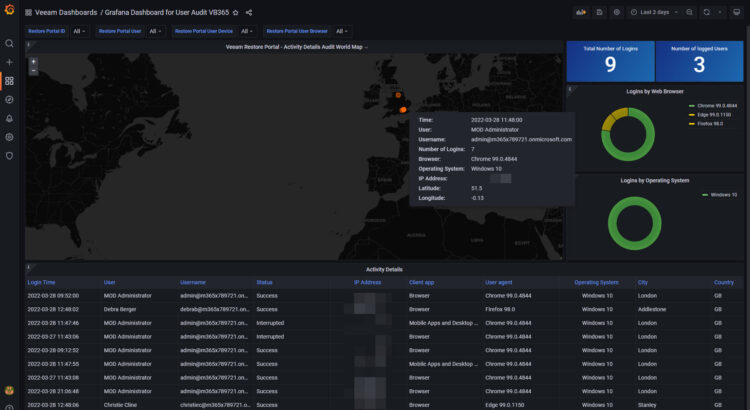Screen dimensions: 750x410
Task: Sort table by Client app column
Action: tap(421, 282)
